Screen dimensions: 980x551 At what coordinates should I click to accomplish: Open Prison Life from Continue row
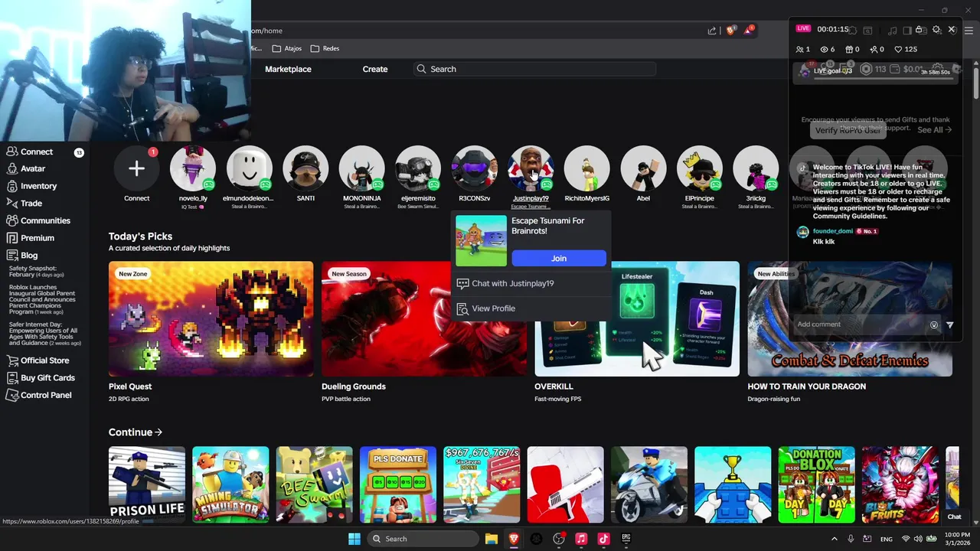pos(147,484)
